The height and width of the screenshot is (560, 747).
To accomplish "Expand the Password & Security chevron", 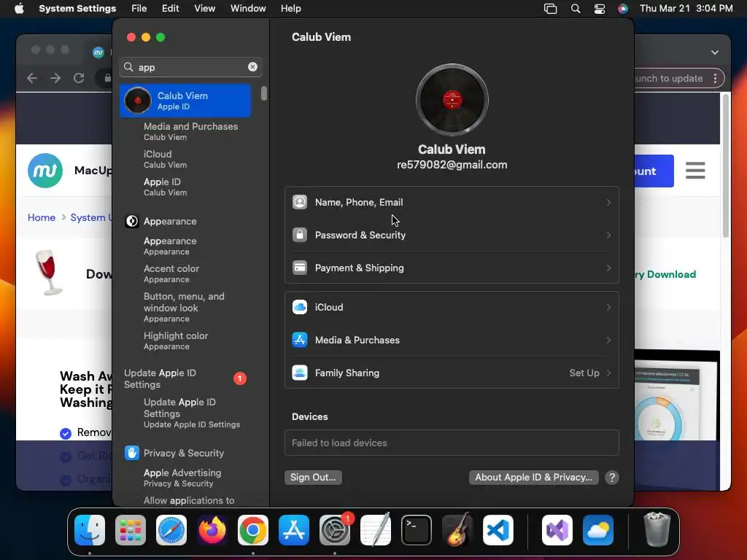I will [x=608, y=236].
